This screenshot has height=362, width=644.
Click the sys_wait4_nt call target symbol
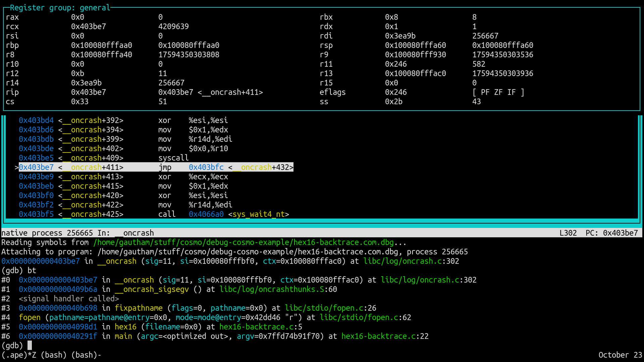click(x=258, y=214)
